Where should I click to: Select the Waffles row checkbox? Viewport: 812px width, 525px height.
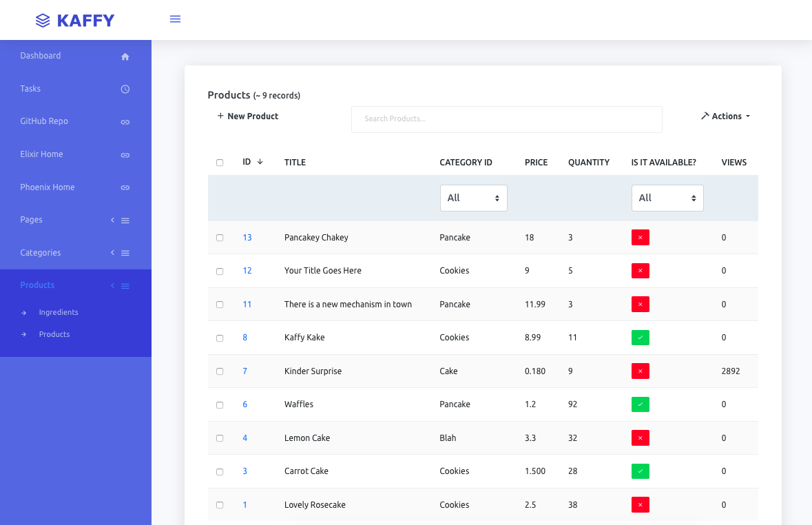[220, 405]
